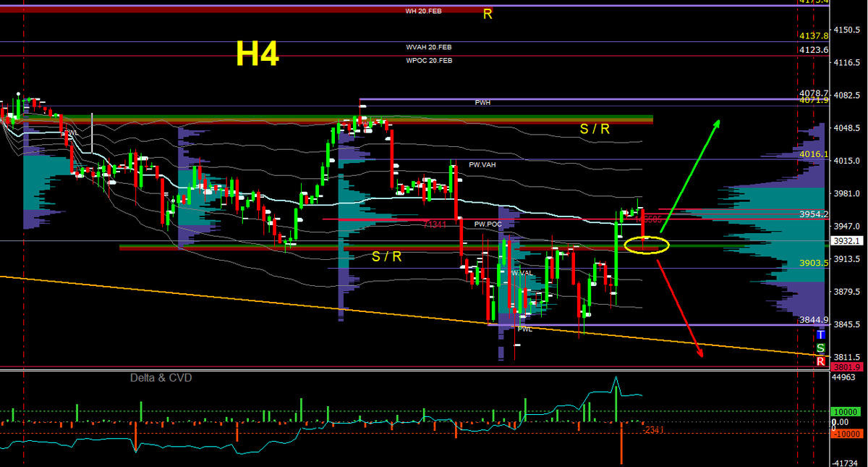Click the PW.POC level label

coord(488,224)
